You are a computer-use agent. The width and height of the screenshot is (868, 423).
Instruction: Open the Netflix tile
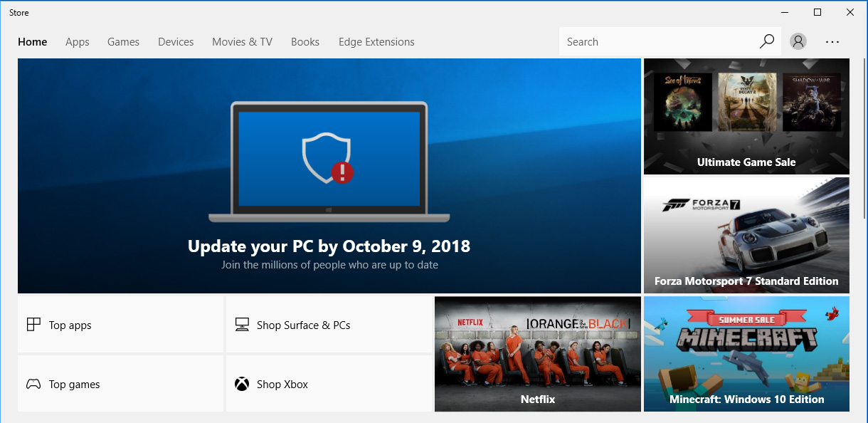coord(538,354)
